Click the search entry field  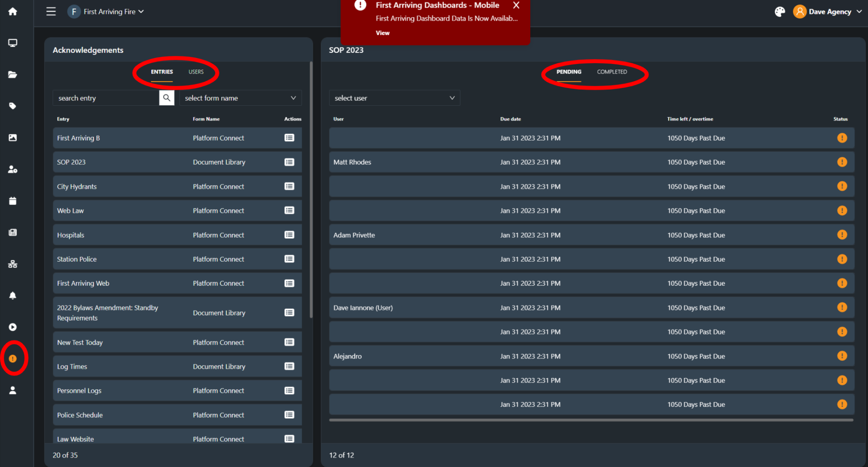click(106, 98)
